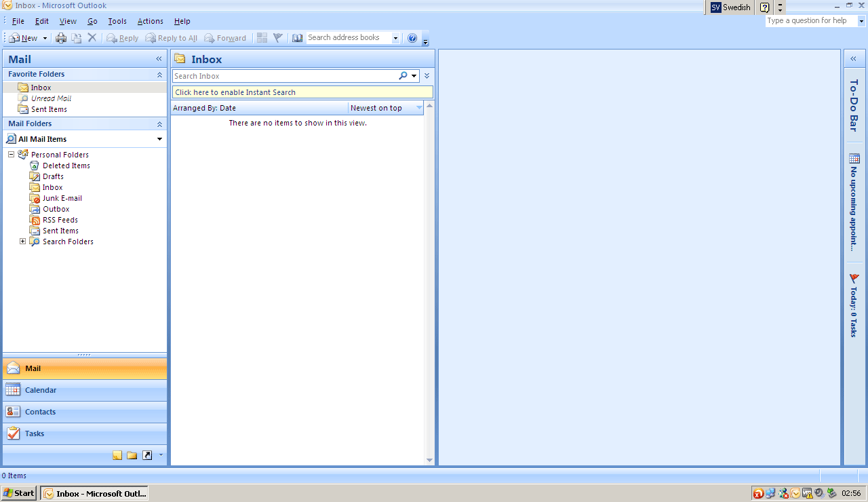Click the Search address books field

[x=349, y=38]
